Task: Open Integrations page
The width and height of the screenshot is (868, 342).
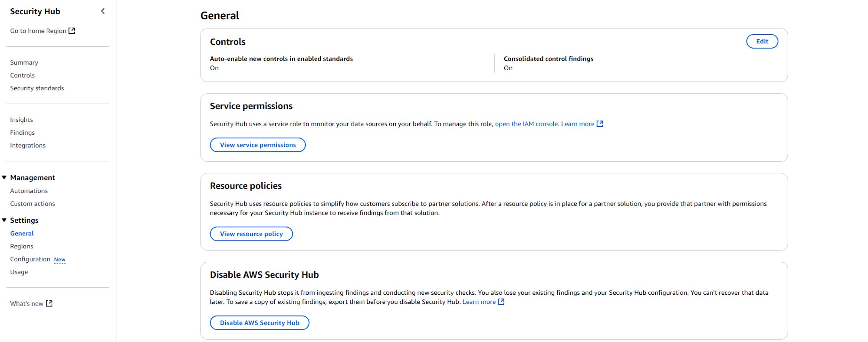Action: (28, 146)
